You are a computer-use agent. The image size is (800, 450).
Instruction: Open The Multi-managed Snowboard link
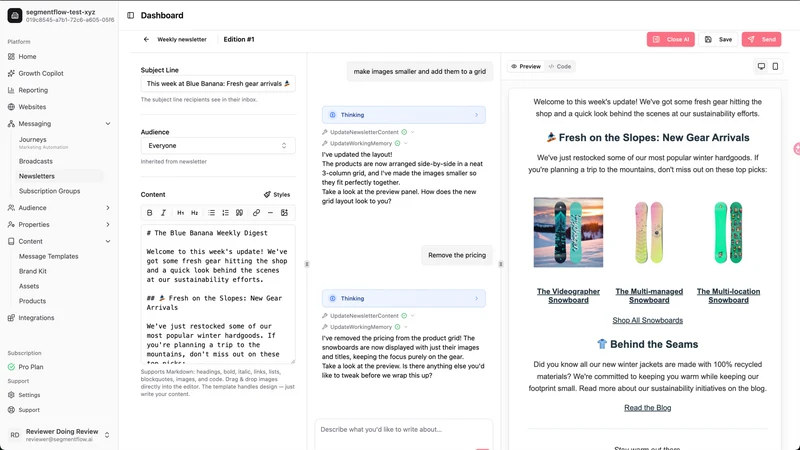click(649, 296)
